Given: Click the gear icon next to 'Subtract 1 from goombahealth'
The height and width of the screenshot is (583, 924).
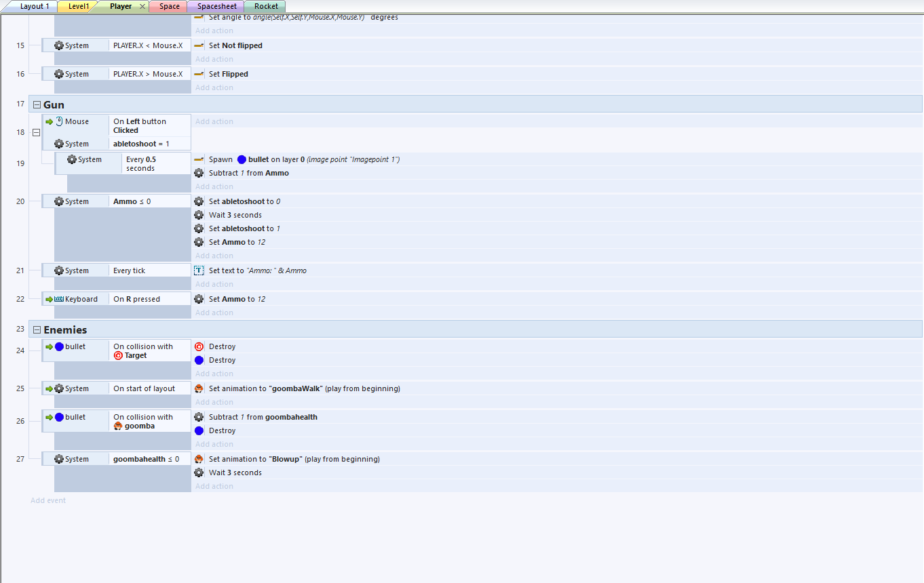Looking at the screenshot, I should pyautogui.click(x=199, y=417).
